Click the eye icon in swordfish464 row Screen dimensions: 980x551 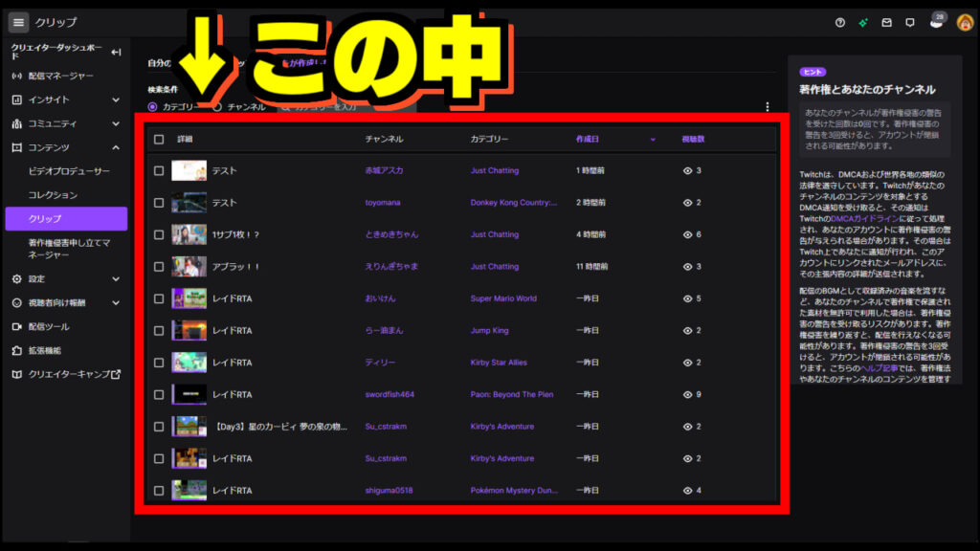click(x=687, y=395)
